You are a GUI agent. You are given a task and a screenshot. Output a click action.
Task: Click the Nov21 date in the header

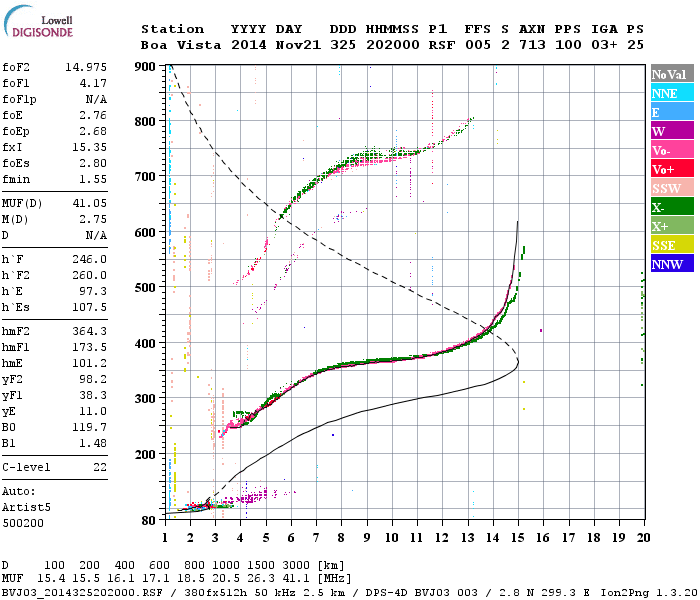click(x=298, y=45)
